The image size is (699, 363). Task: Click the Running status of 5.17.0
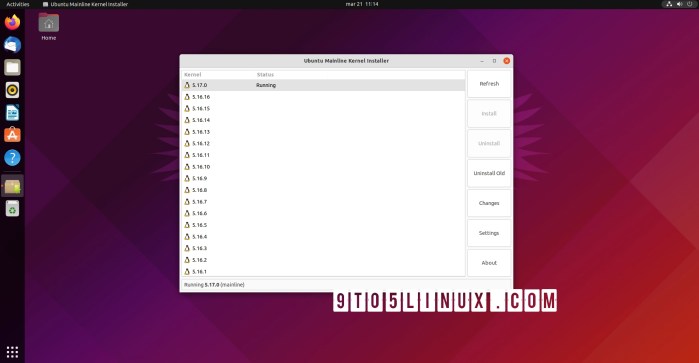pyautogui.click(x=266, y=85)
